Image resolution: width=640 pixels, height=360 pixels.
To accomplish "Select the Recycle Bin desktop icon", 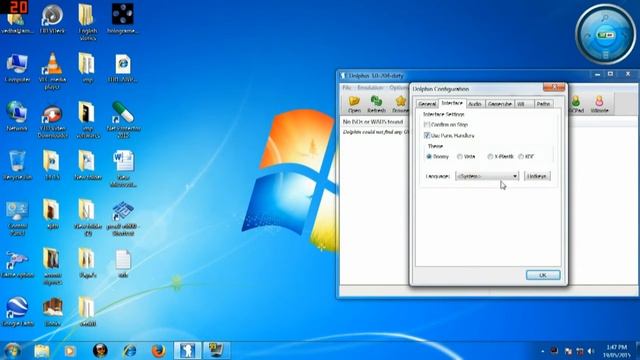I will tap(17, 165).
